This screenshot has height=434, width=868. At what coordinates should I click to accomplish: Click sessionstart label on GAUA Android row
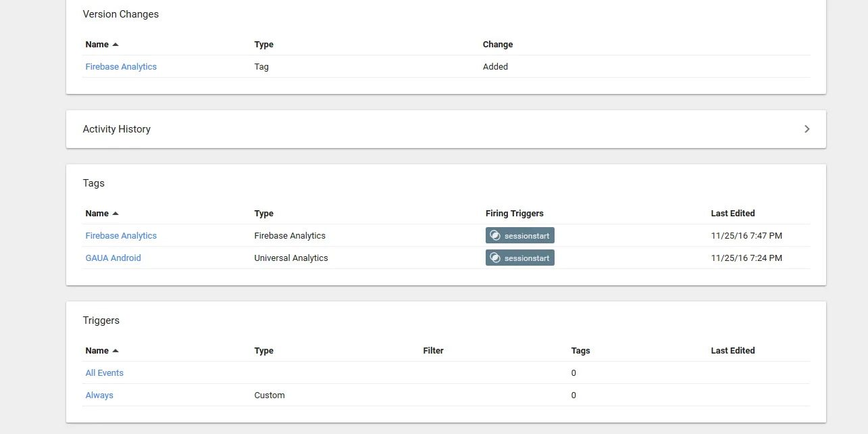click(x=527, y=258)
